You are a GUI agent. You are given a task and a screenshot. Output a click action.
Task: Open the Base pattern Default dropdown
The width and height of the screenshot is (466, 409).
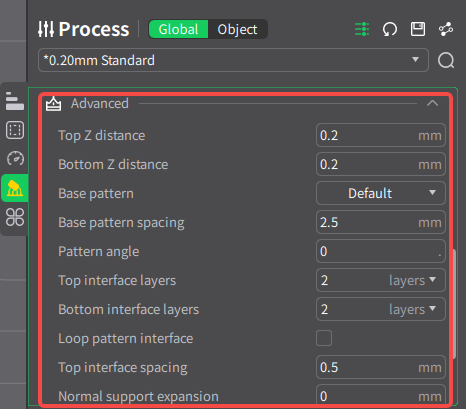[x=381, y=193]
